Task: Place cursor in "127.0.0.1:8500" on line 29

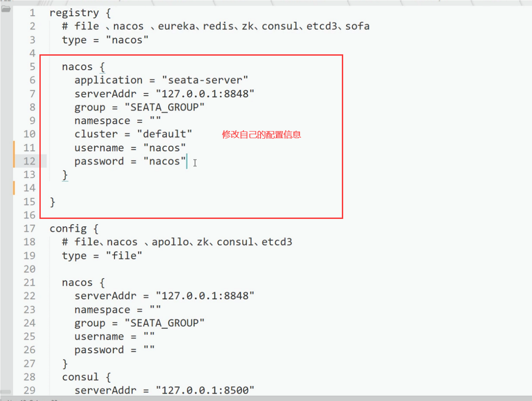Action: coord(205,390)
